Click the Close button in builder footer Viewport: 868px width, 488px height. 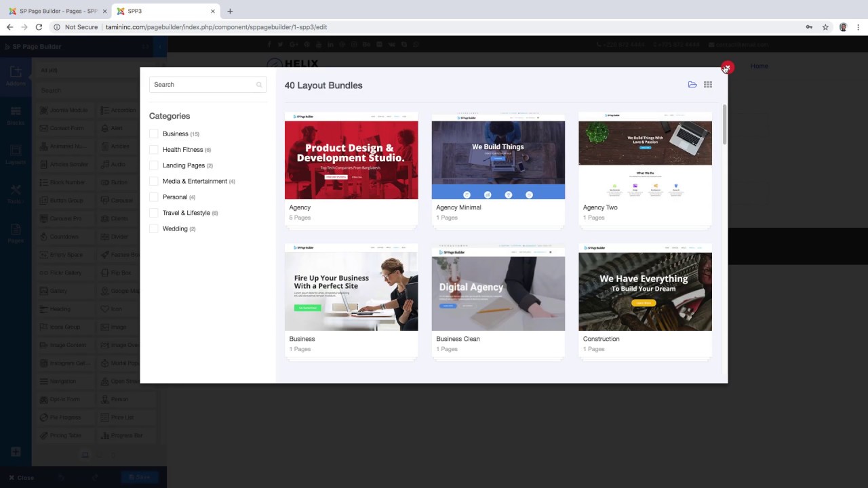pos(22,478)
